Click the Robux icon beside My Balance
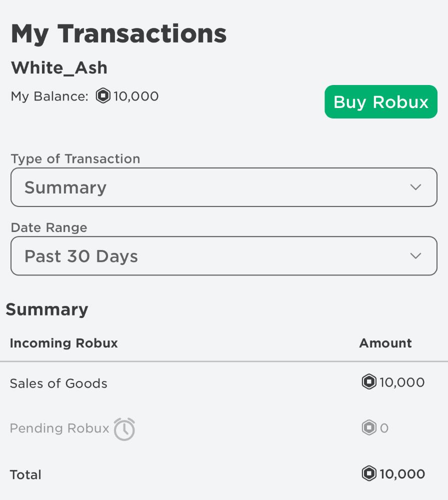The height and width of the screenshot is (500, 448). click(103, 96)
